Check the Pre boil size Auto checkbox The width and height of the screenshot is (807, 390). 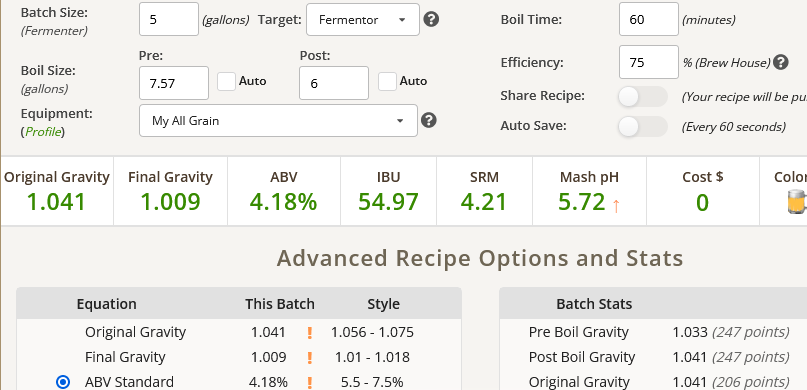click(226, 81)
